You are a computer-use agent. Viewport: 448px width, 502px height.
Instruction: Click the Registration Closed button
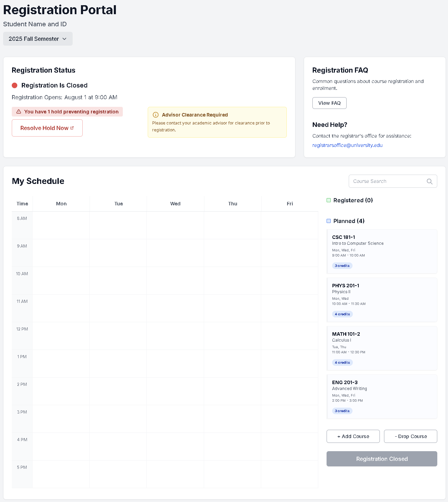[x=382, y=459]
